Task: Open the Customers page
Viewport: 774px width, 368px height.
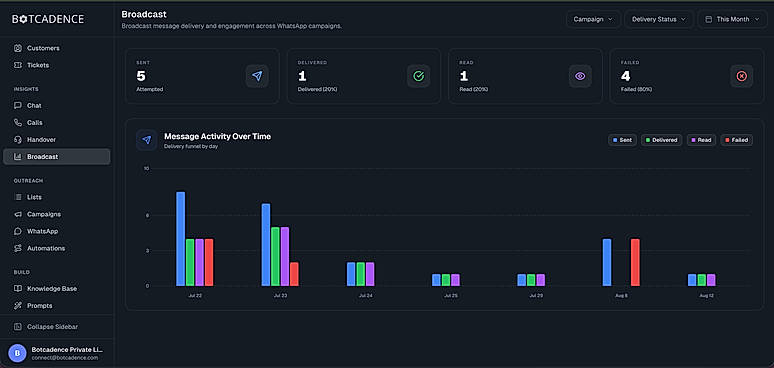Action: 57,48
